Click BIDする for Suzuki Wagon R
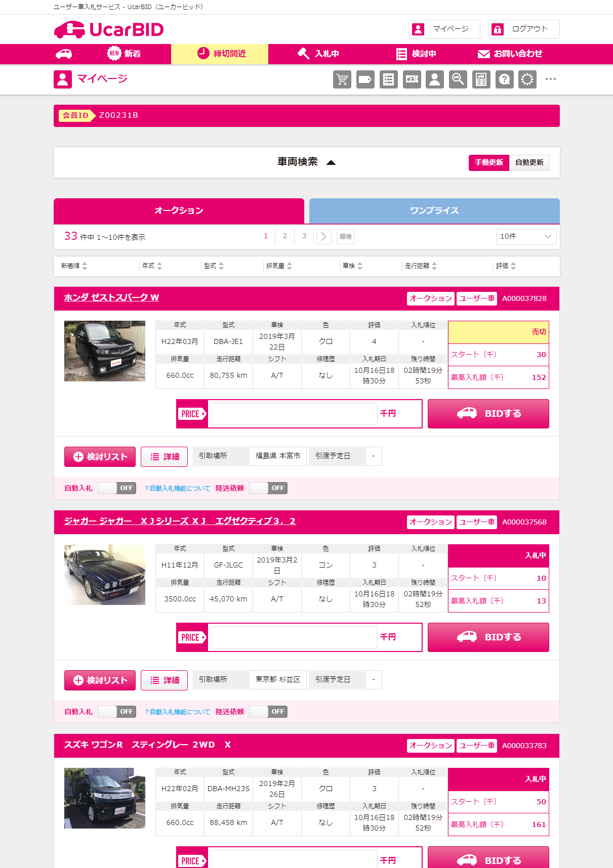 pos(488,858)
